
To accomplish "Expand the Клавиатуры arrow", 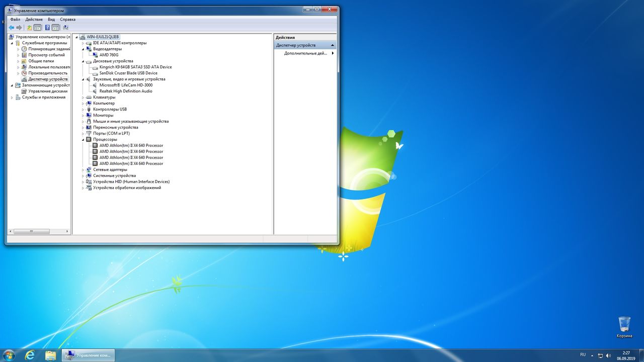I will 83,97.
